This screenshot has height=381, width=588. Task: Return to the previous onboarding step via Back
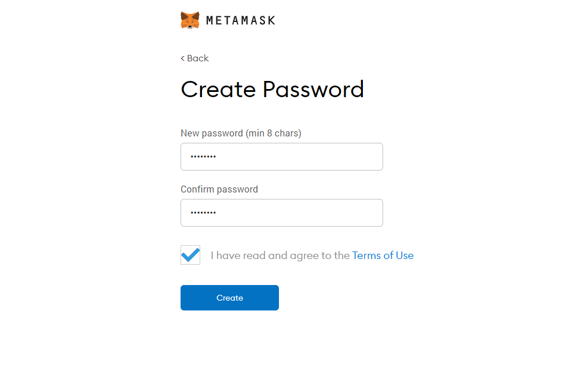click(194, 58)
